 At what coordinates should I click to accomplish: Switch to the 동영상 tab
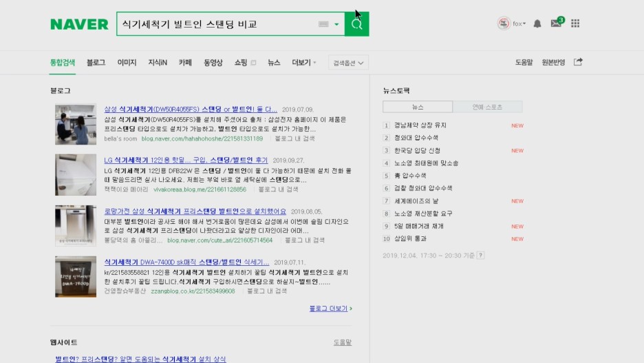click(213, 63)
